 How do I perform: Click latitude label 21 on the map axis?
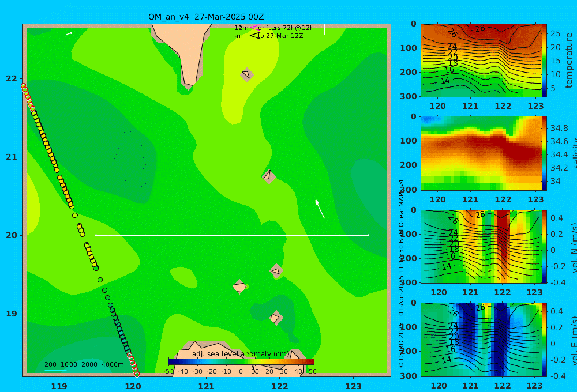click(12, 157)
